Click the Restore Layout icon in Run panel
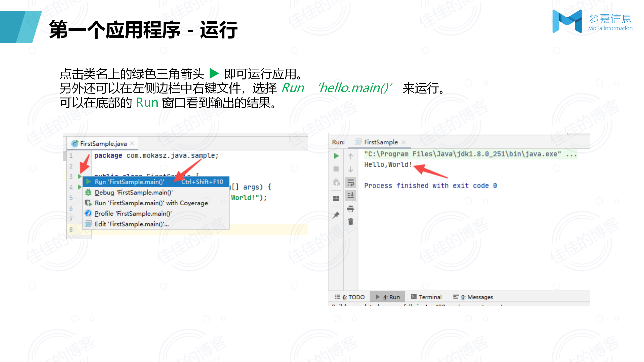 (x=336, y=199)
